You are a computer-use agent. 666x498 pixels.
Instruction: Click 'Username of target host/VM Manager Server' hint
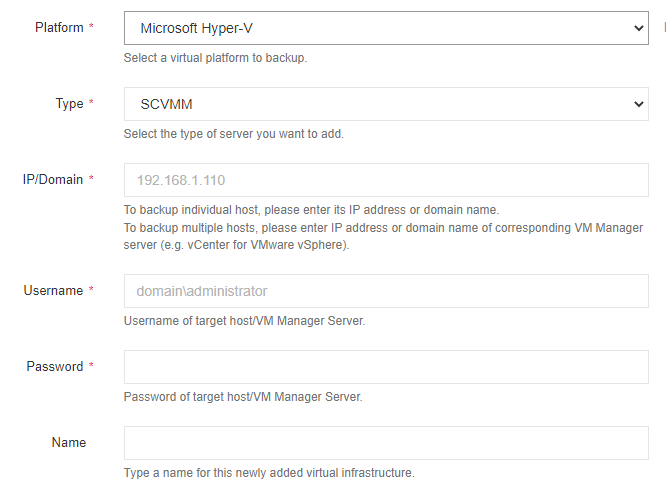click(244, 321)
